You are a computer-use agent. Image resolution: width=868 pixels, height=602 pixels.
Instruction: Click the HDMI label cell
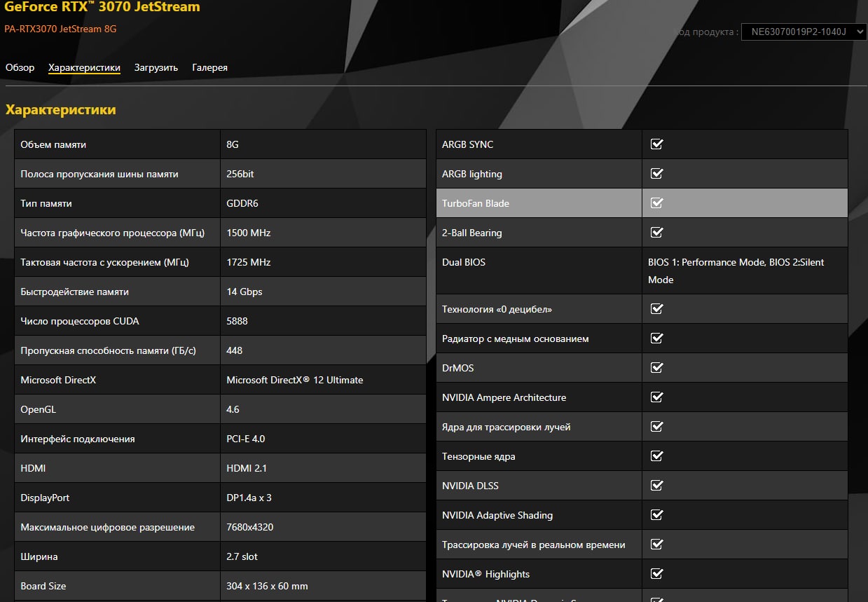[117, 468]
